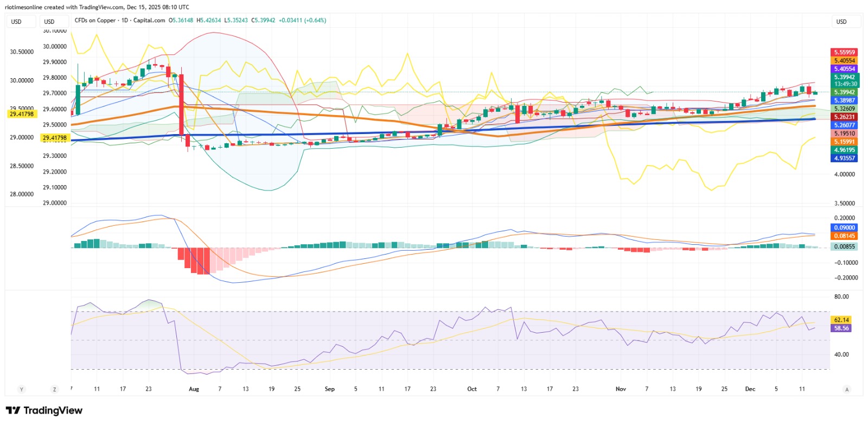Click the change value +0.03411 (+0.64%)
Screen dimensions: 868x425
[x=302, y=21]
